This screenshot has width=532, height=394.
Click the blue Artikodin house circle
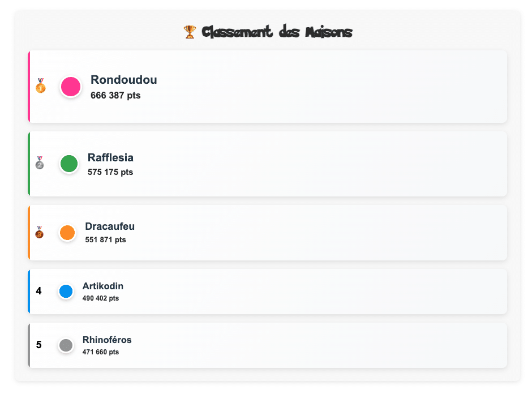66,292
